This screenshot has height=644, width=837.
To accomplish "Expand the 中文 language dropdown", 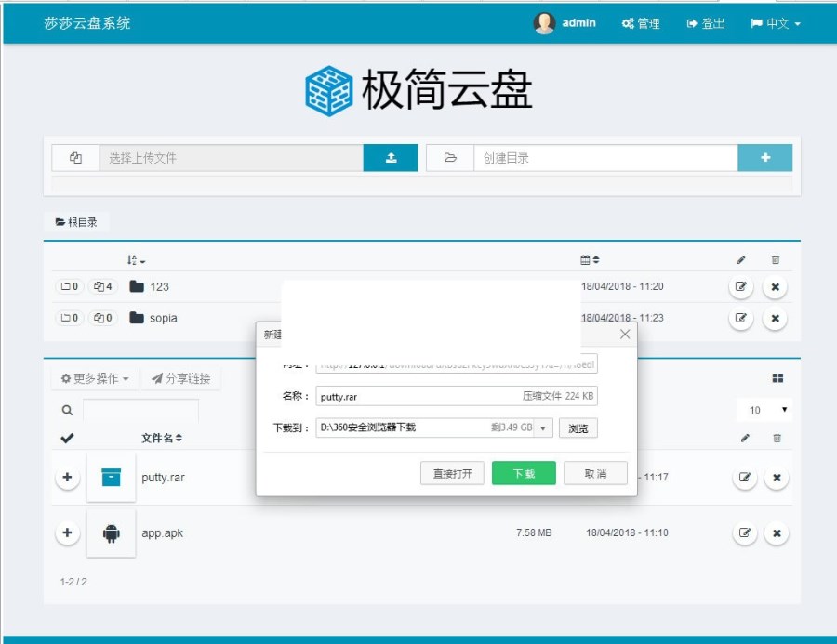I will pyautogui.click(x=776, y=23).
